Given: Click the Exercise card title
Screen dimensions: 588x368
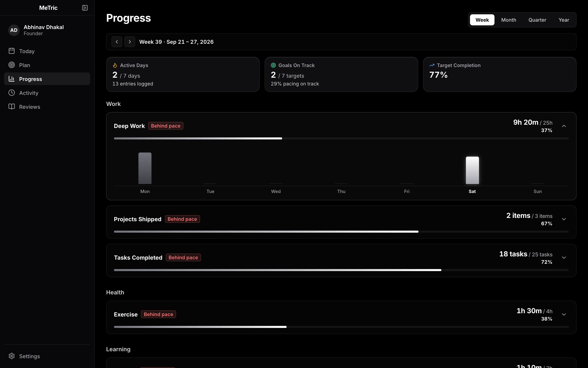Looking at the screenshot, I should click(x=126, y=314).
